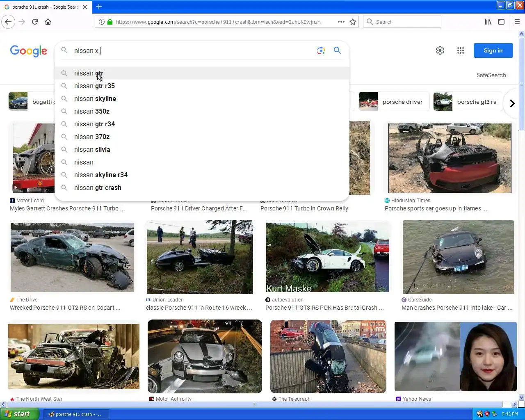
Task: Open Union Leader classic Porsche wreck image
Action: pyautogui.click(x=200, y=257)
